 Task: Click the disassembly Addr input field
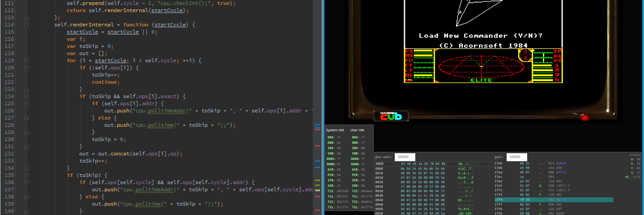[516, 157]
